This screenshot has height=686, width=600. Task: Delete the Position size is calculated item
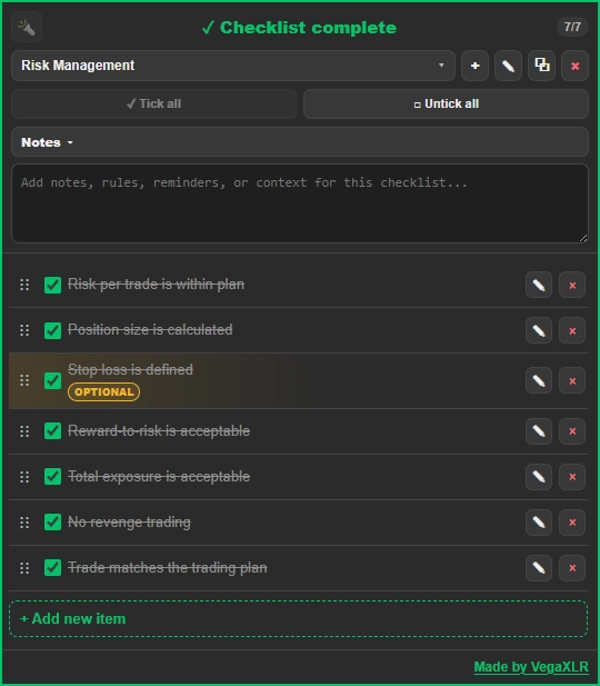572,331
